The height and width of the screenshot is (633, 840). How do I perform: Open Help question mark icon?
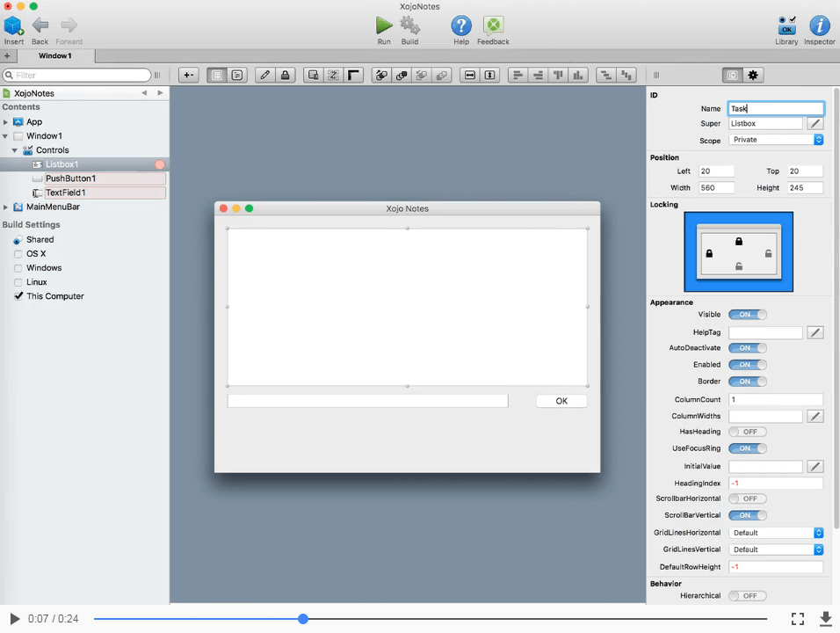coord(460,25)
